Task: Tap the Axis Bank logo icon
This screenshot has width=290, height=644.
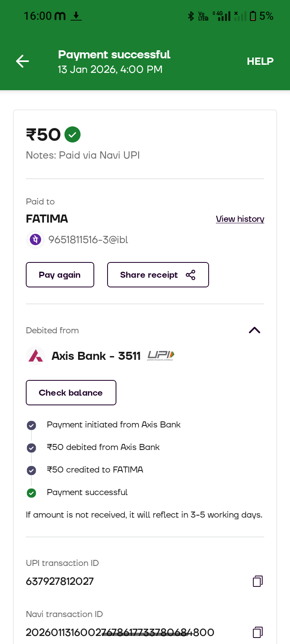Action: [x=35, y=356]
